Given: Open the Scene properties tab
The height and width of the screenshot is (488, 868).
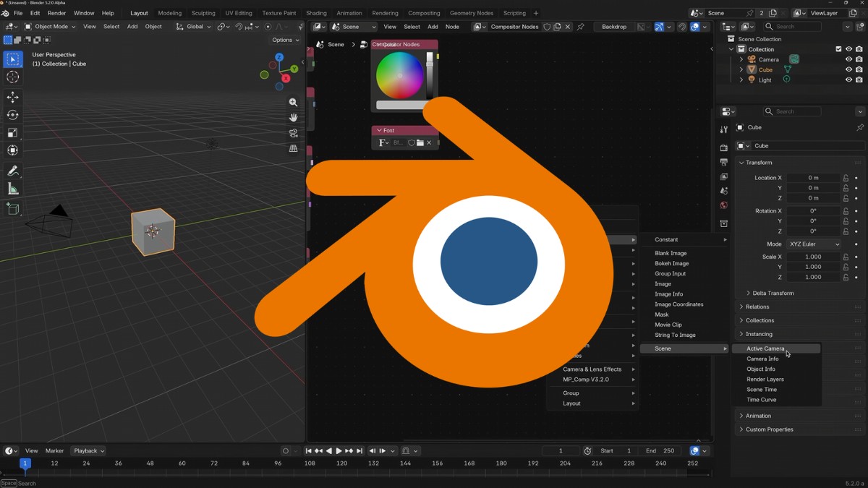Looking at the screenshot, I should click(x=724, y=191).
